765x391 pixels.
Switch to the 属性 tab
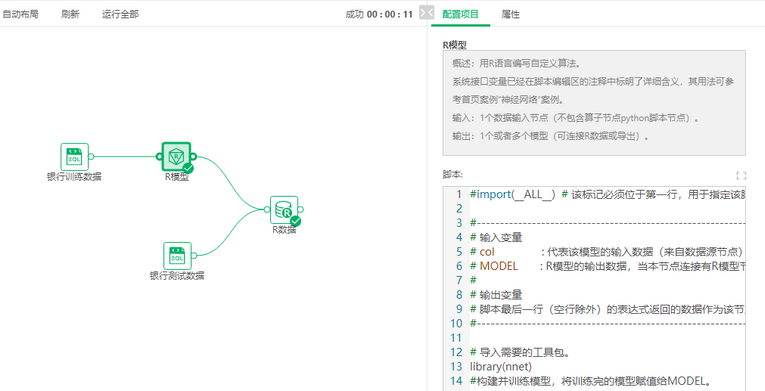(x=510, y=14)
